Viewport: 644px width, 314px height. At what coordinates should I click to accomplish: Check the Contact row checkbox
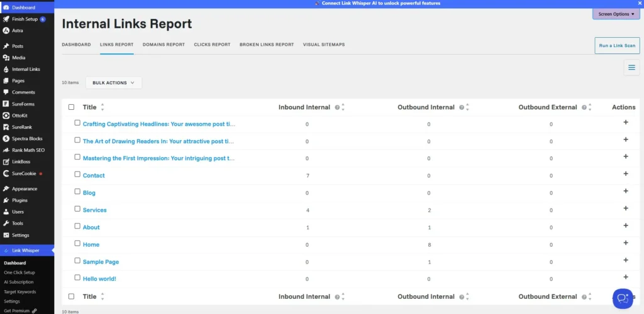(x=77, y=174)
